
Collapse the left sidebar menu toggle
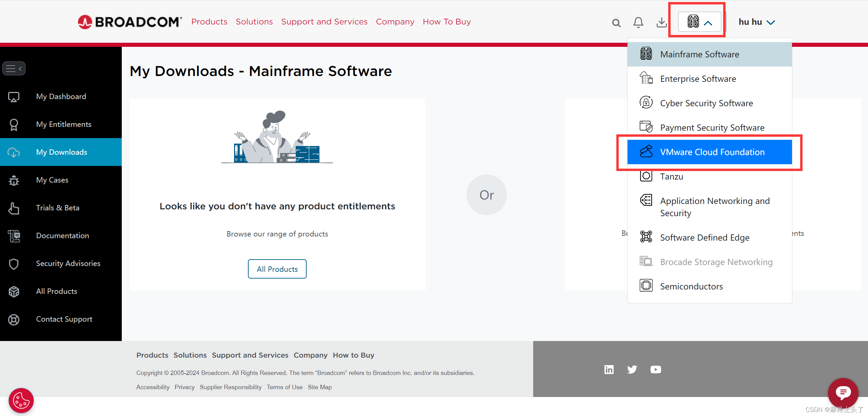tap(14, 69)
